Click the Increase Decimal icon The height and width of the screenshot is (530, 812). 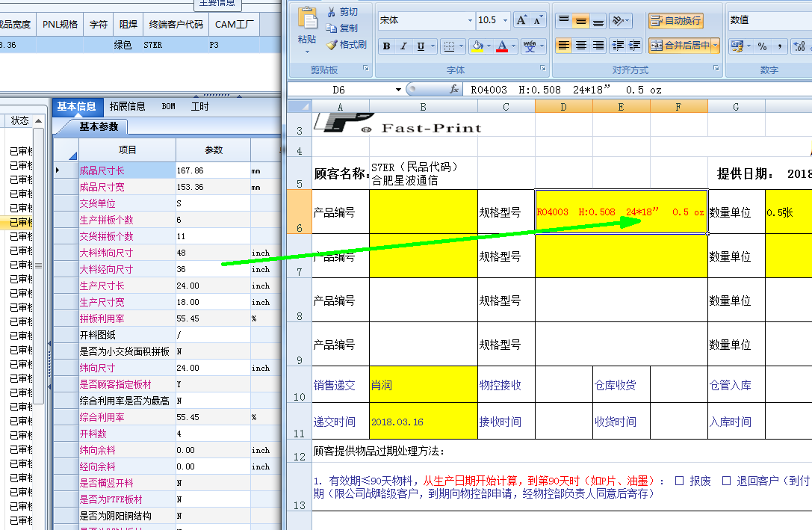(x=799, y=46)
